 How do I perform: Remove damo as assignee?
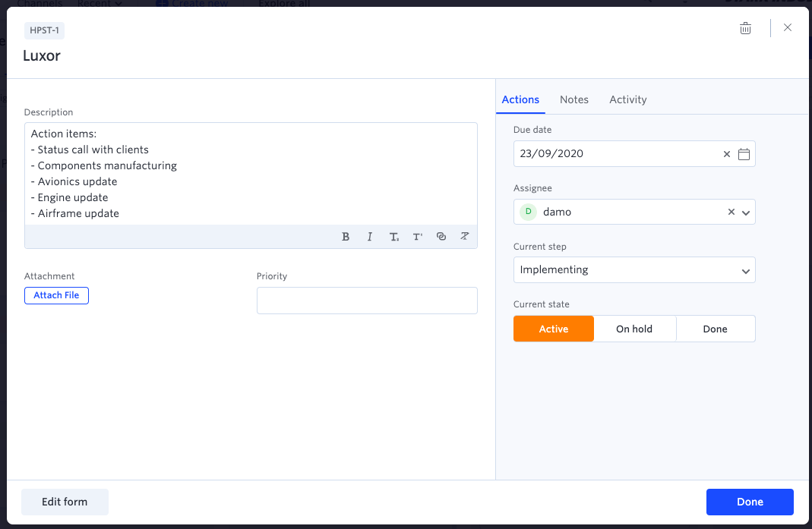pyautogui.click(x=731, y=212)
